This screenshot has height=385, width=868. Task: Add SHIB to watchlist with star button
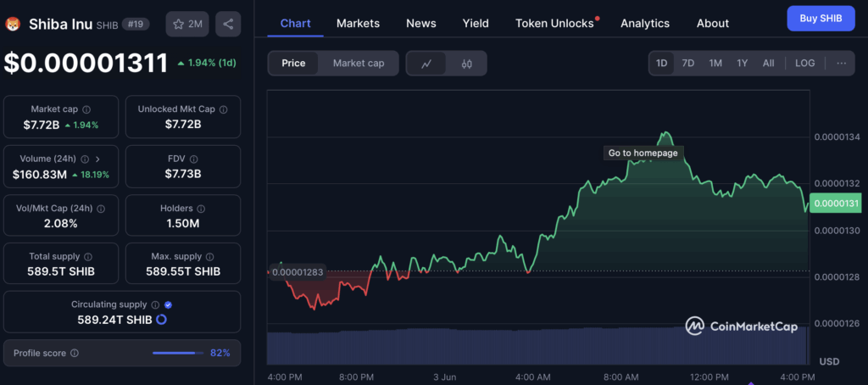187,24
